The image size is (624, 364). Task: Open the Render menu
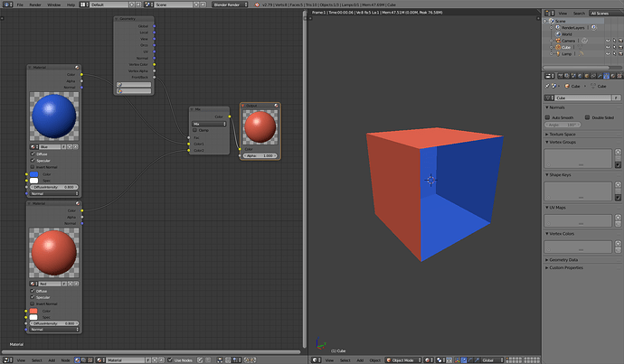[x=35, y=5]
